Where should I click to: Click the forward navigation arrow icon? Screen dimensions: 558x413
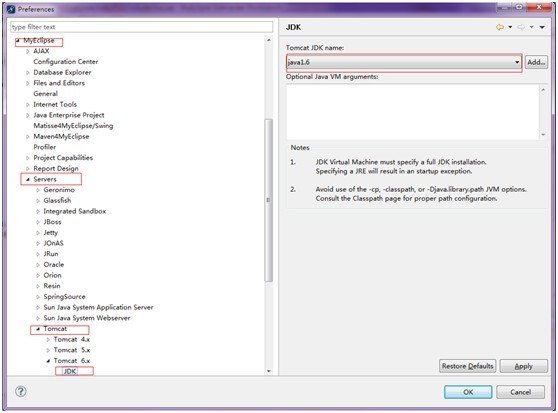(x=521, y=27)
